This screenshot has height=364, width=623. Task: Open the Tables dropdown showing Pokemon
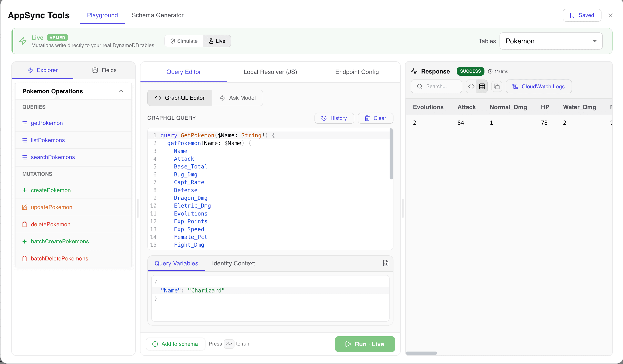pos(551,41)
